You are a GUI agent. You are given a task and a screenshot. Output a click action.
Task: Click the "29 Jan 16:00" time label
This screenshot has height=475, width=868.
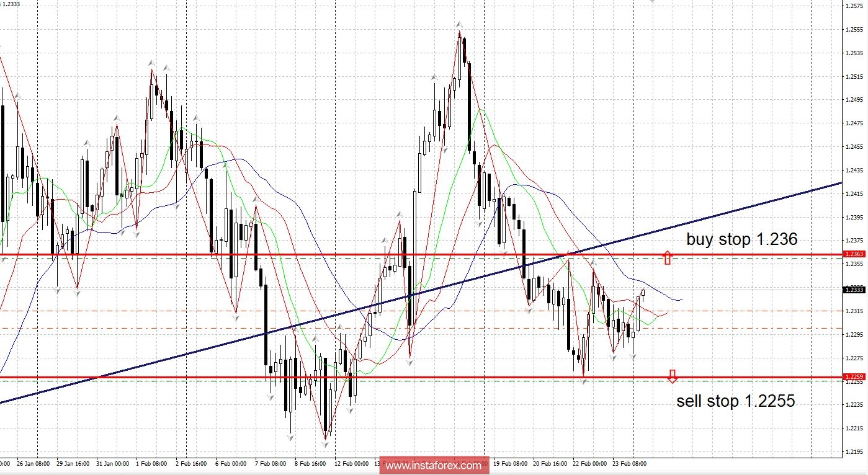(x=72, y=463)
